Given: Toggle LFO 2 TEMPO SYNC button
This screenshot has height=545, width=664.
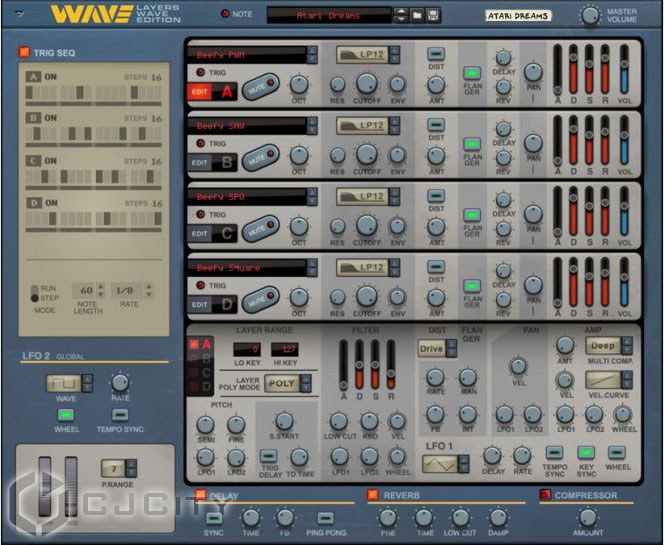Looking at the screenshot, I should 120,415.
